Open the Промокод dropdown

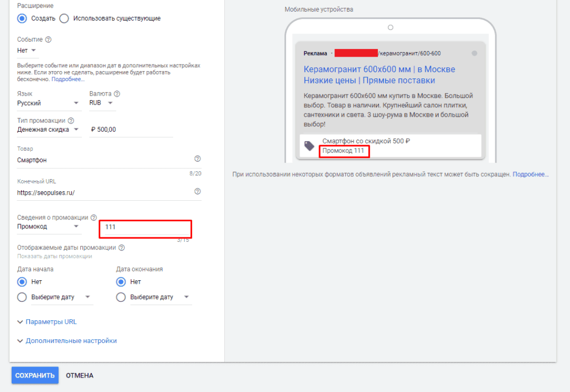49,226
